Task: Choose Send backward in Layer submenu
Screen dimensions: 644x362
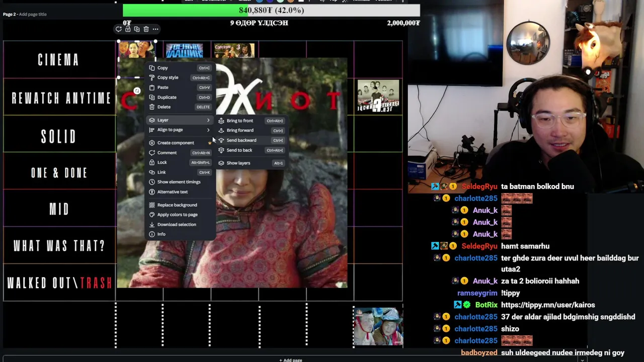Action: pyautogui.click(x=252, y=140)
